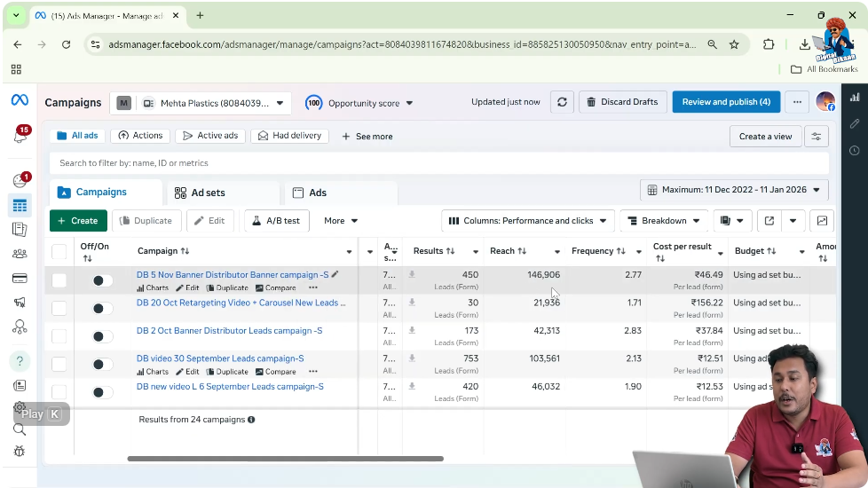Click the download icon in DB 2 Oct results
The height and width of the screenshot is (488, 868).
pyautogui.click(x=412, y=330)
